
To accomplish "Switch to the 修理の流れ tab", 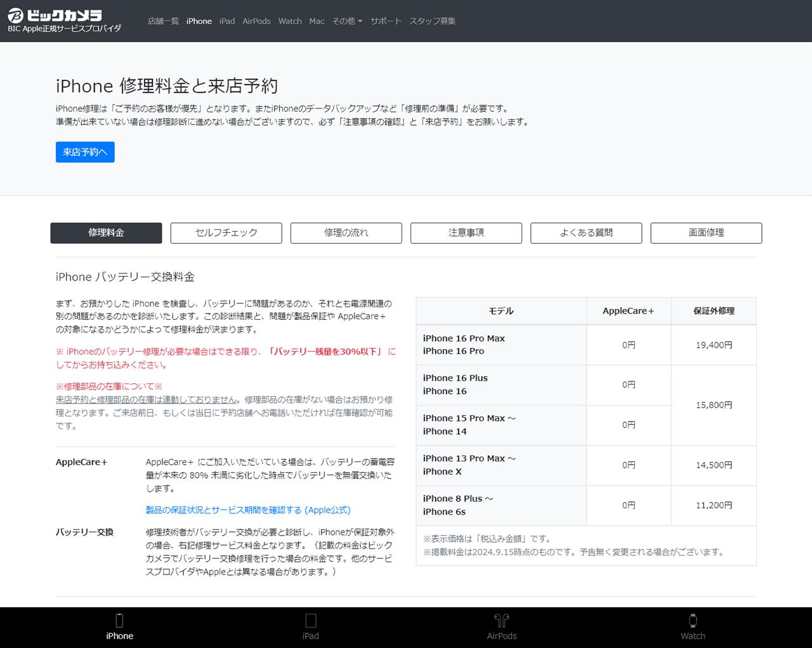I will click(x=346, y=233).
